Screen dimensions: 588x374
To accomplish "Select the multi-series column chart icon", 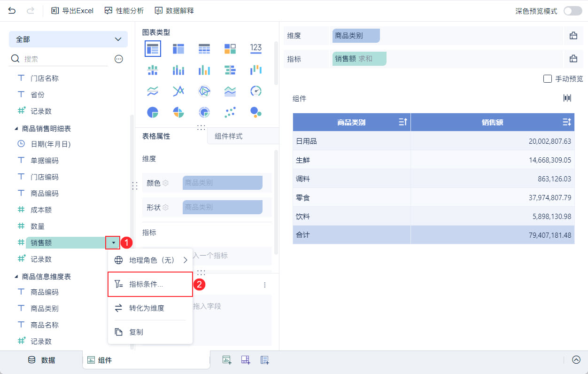I will pos(204,70).
